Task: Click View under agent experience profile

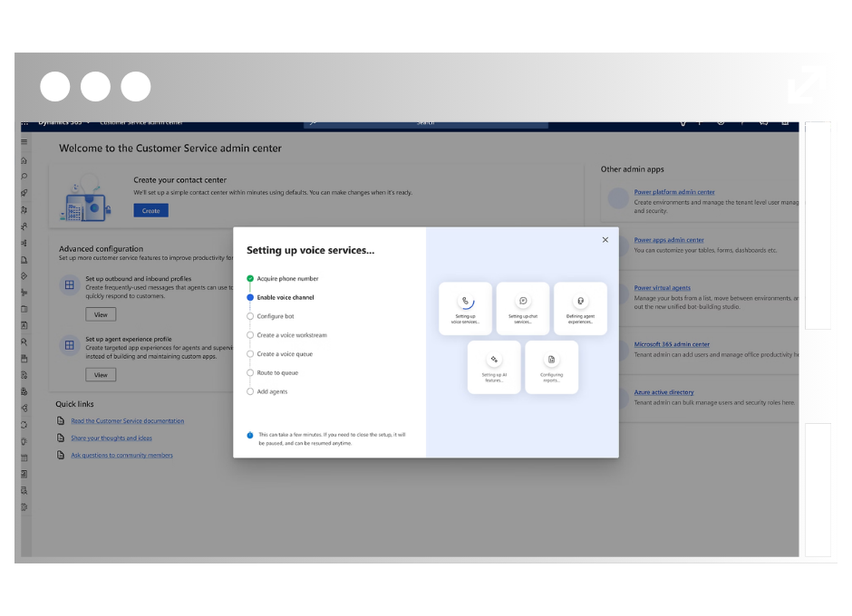Action: [x=101, y=375]
